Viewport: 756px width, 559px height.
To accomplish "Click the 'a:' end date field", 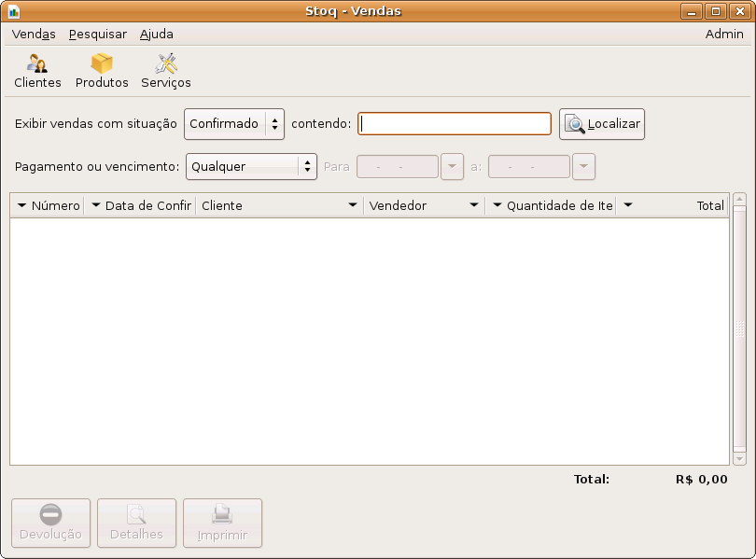I will click(529, 167).
